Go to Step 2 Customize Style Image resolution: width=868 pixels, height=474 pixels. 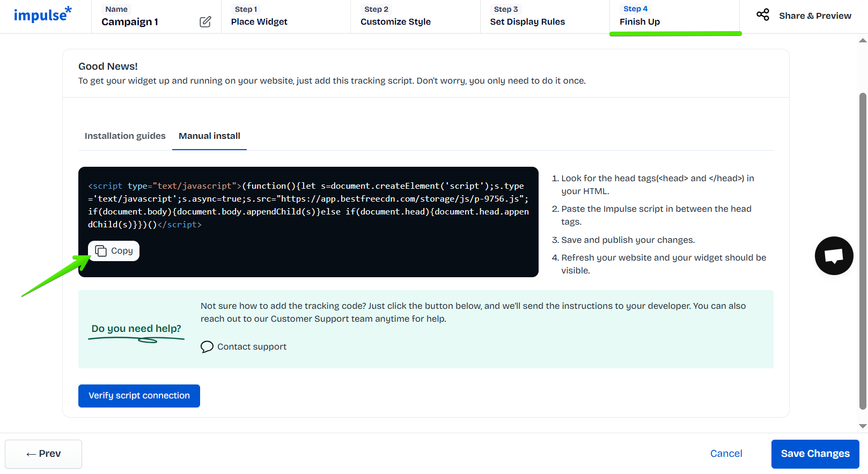415,17
